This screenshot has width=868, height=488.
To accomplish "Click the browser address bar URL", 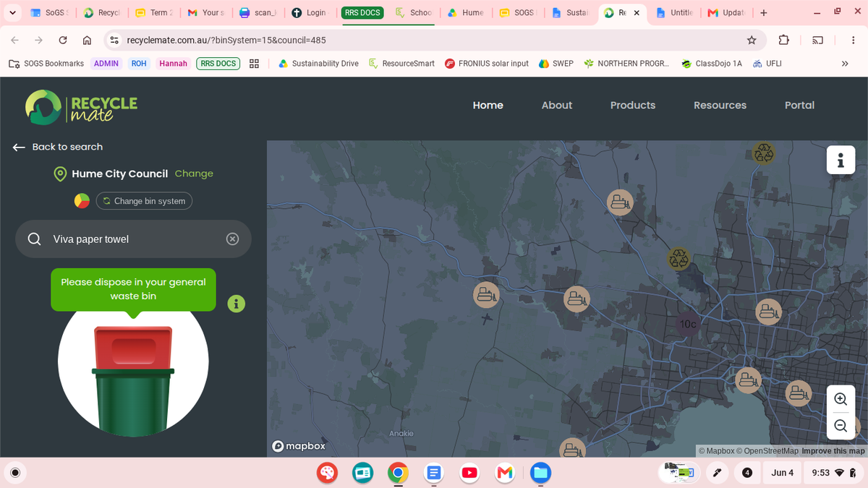I will pos(226,40).
